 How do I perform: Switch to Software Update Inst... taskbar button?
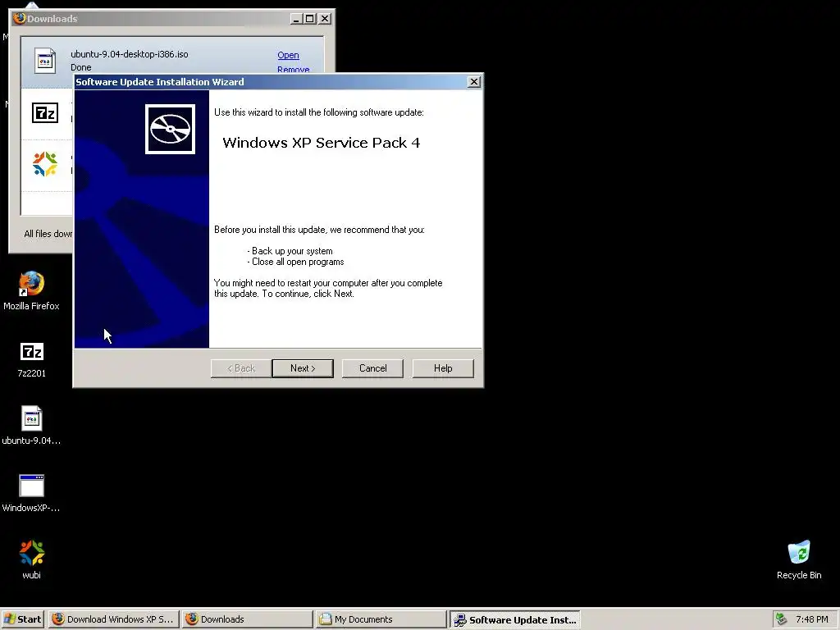tap(515, 620)
